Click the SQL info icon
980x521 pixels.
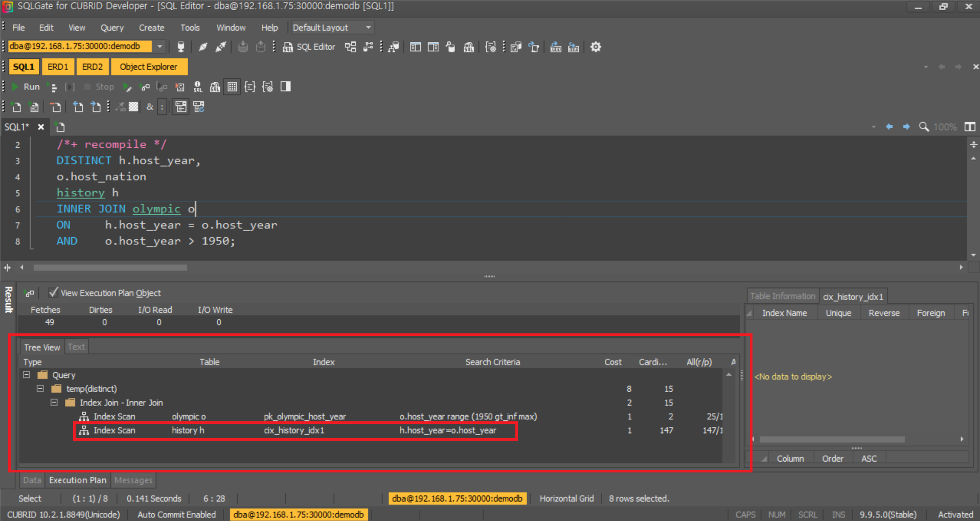tap(198, 87)
